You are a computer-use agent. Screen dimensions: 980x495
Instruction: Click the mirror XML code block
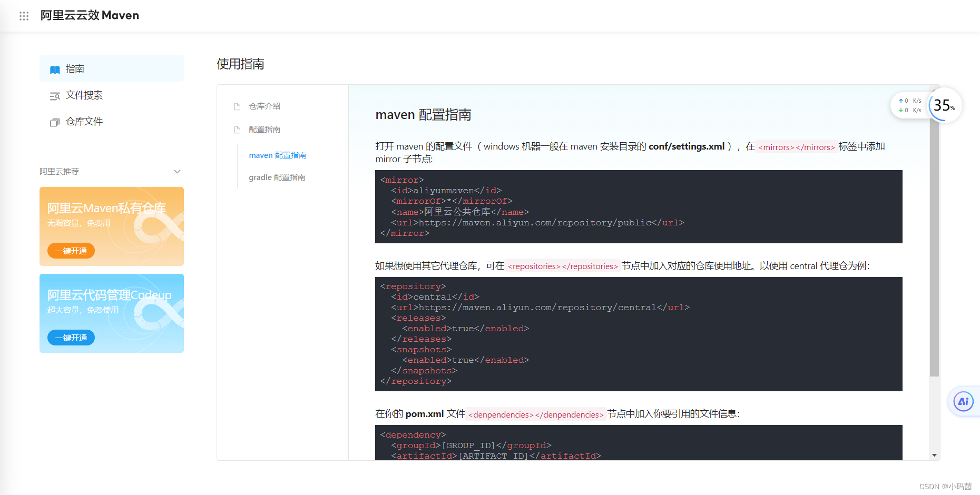[639, 206]
